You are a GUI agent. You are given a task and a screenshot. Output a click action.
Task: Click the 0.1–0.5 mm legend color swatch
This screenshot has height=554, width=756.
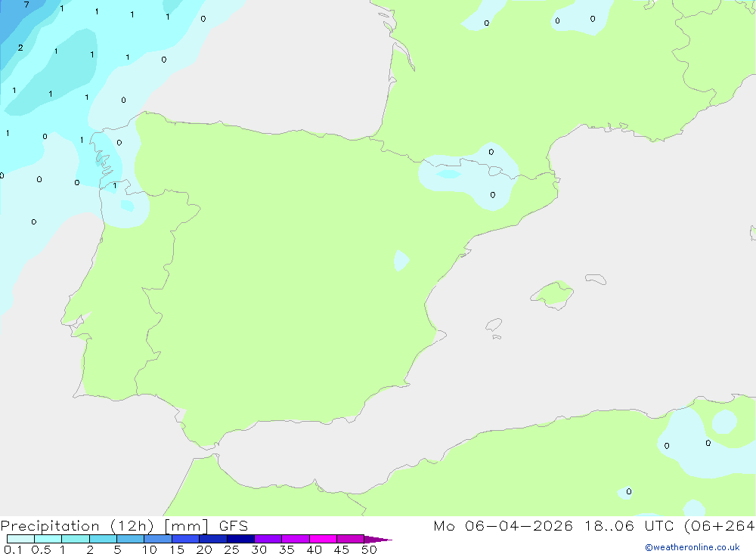[20, 539]
